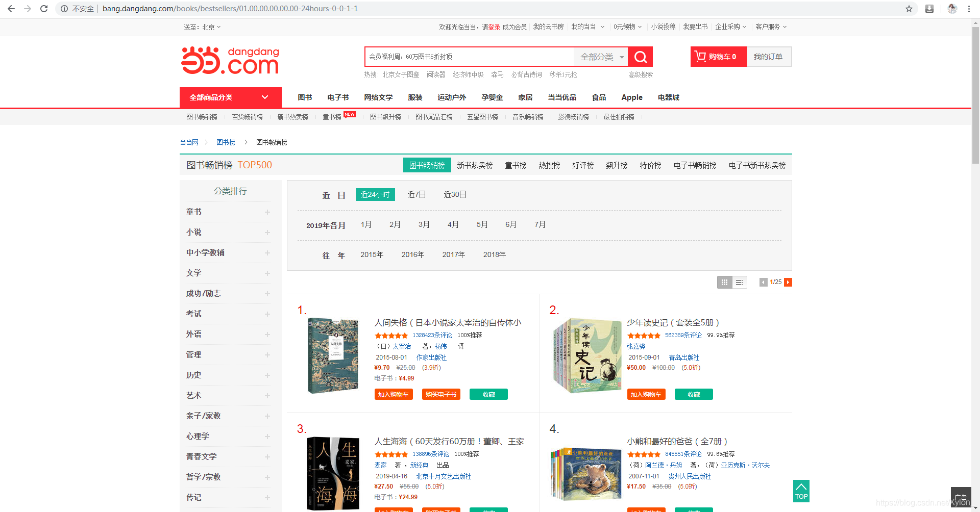Open the 全部分类 category dropdown
The height and width of the screenshot is (512, 980).
(601, 57)
